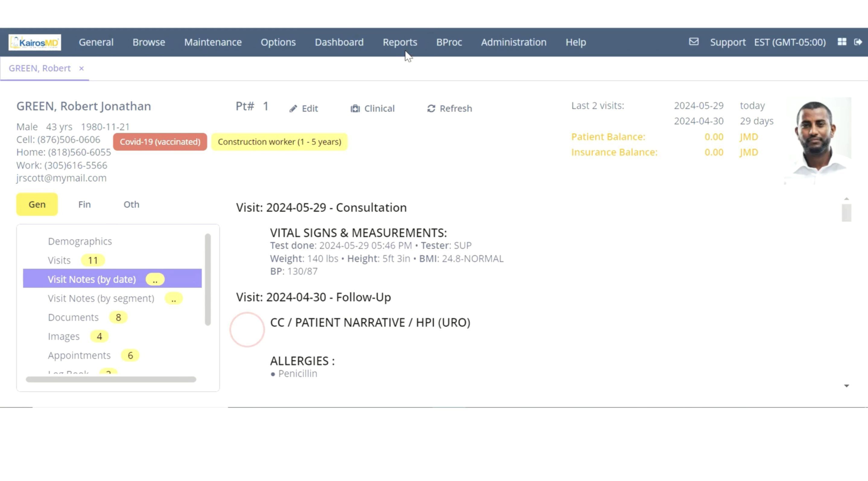Open the Administration menu
The height and width of the screenshot is (481, 868).
[514, 42]
